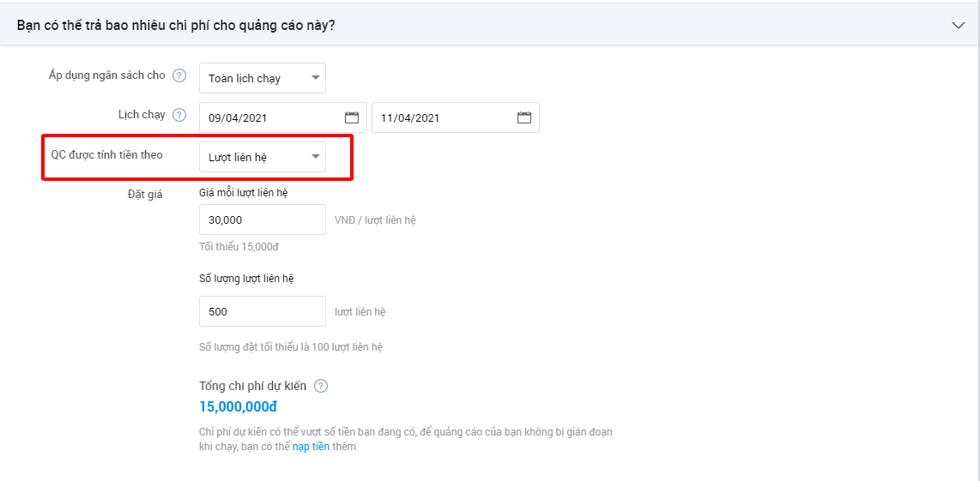Open calendar icon in 11/04/2021 date field
The height and width of the screenshot is (481, 980).
click(523, 117)
